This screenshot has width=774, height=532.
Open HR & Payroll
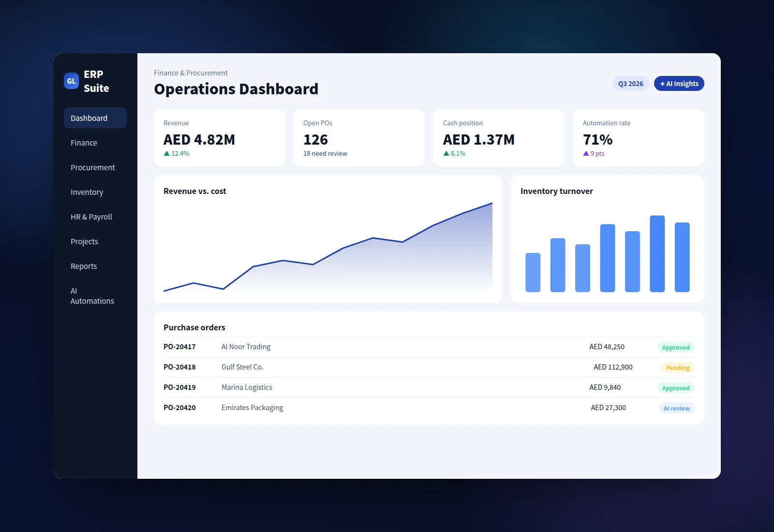(x=95, y=217)
